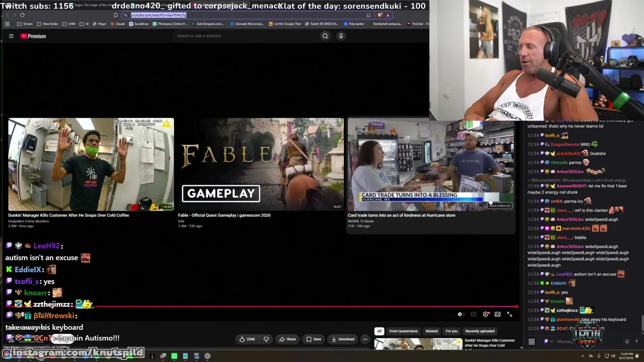Open the YouTube hamburger guide menu

click(x=11, y=36)
